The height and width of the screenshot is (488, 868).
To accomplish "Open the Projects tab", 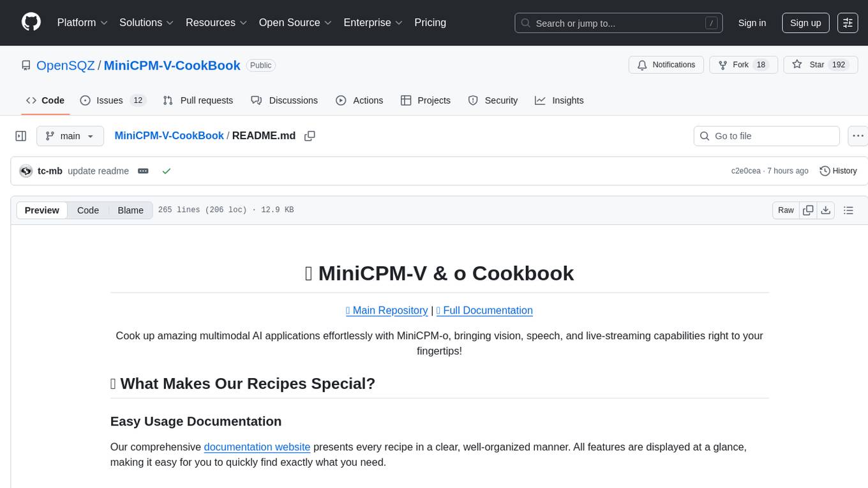I will 426,100.
